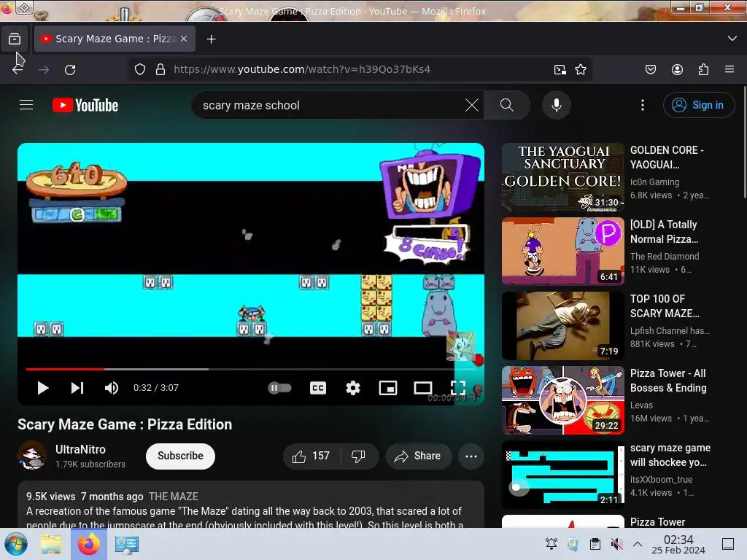Click the Sign in button
The width and height of the screenshot is (747, 560).
pos(698,105)
